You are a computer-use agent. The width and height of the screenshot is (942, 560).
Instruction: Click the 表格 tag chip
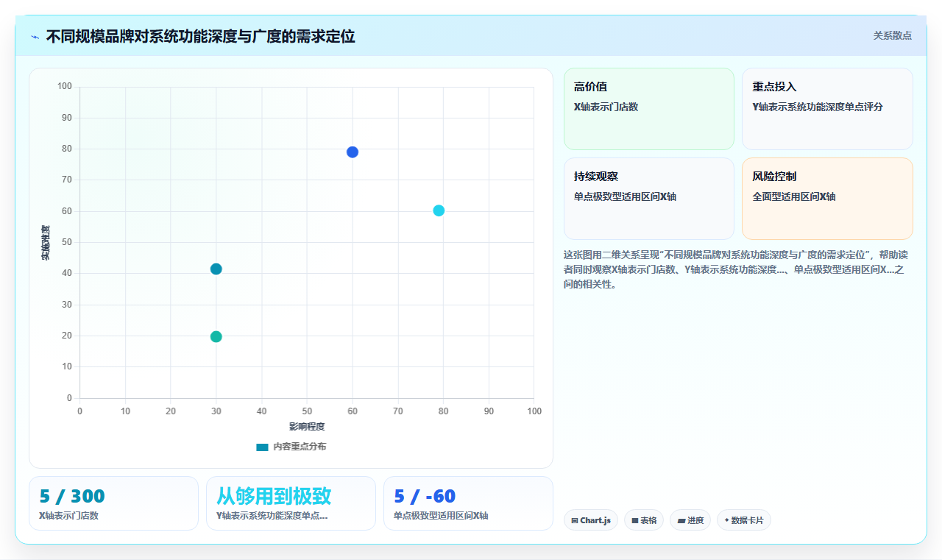tap(644, 520)
